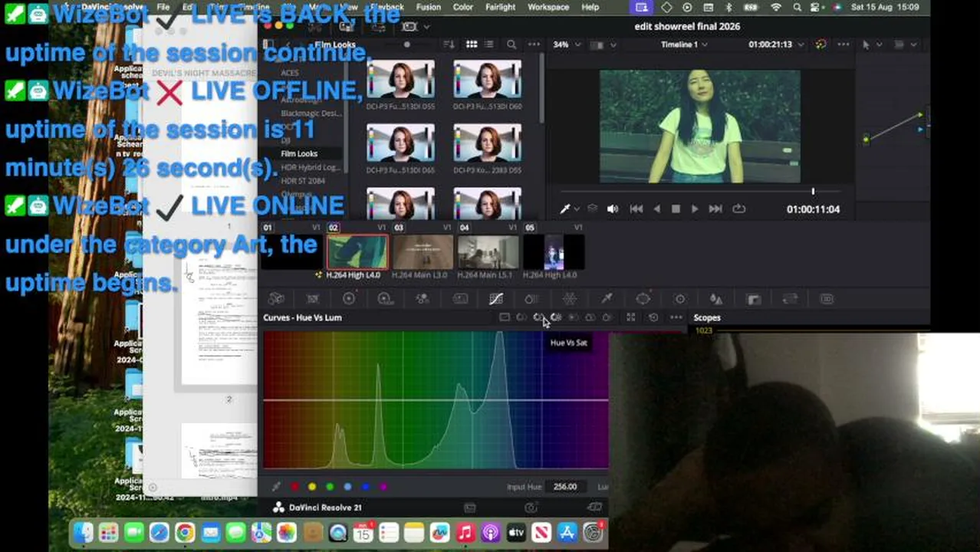Open the Sizing palette icon
Image resolution: width=980 pixels, height=552 pixels.
coord(790,299)
